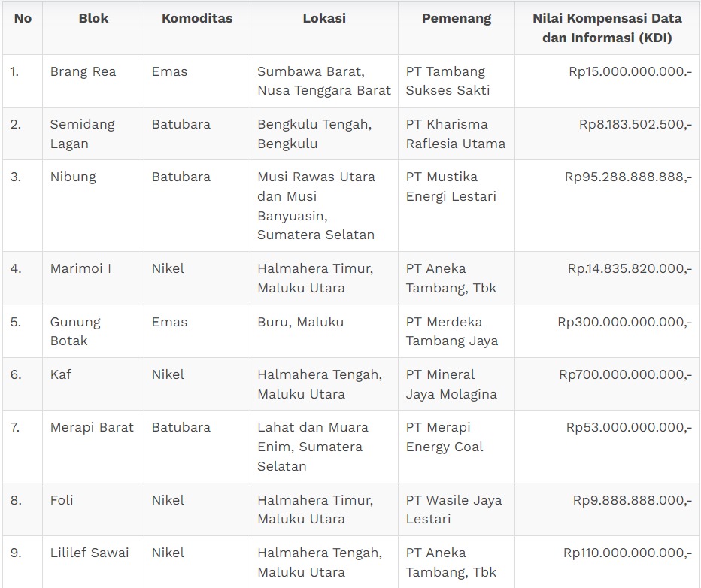This screenshot has width=701, height=588.
Task: Select the 'Lililef Sawai' blok cell
Action: coord(90,553)
